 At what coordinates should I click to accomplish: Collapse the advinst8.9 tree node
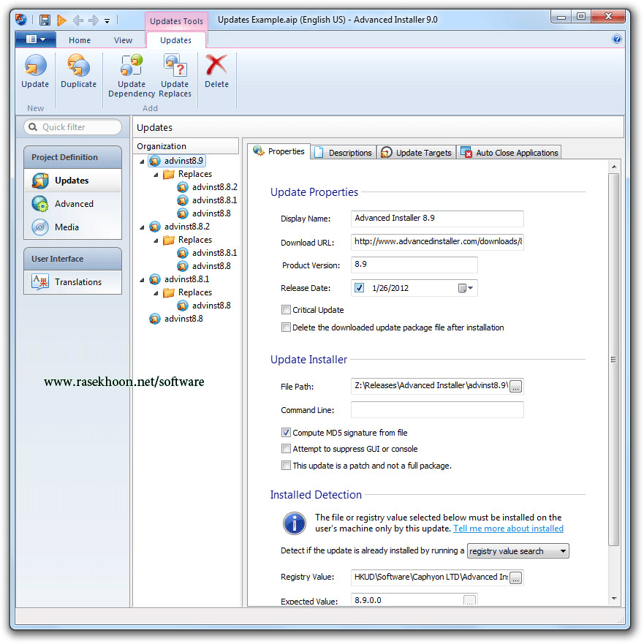click(x=143, y=160)
